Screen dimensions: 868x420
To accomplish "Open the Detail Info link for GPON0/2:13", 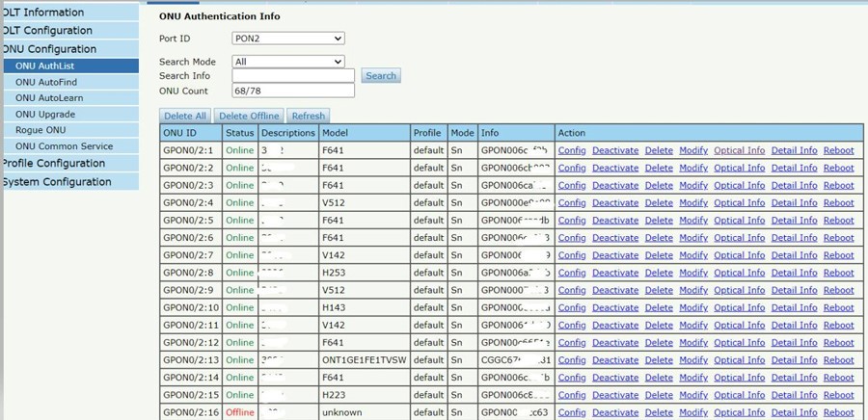I will [x=795, y=360].
